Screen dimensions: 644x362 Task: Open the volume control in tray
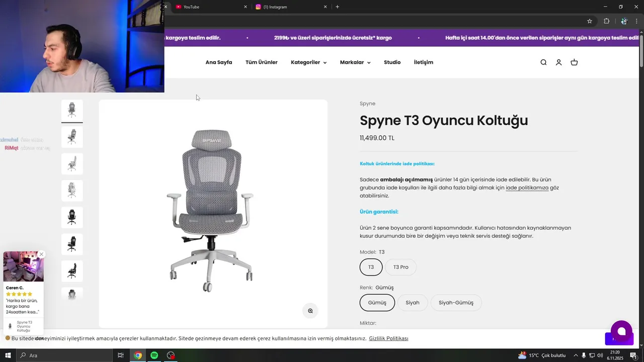[x=600, y=355]
